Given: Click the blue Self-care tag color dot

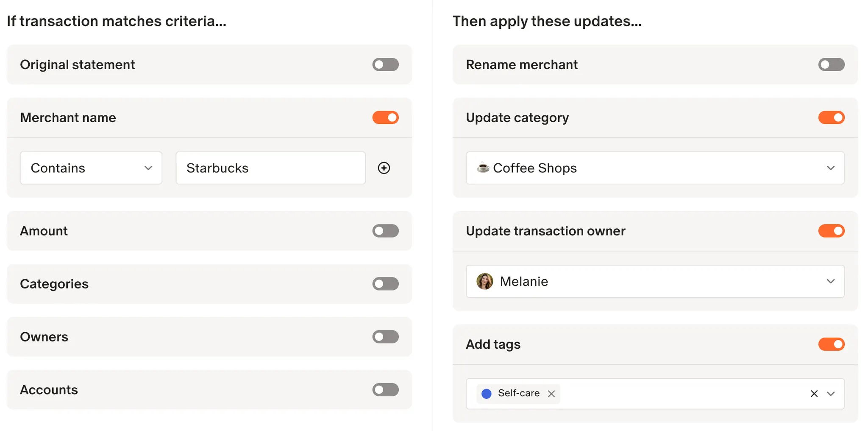Looking at the screenshot, I should point(487,394).
